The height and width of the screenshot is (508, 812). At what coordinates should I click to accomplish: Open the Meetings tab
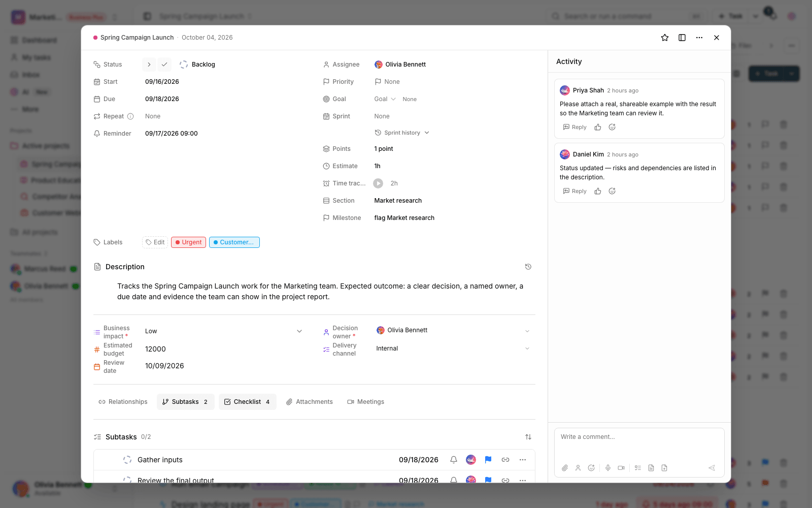365,402
